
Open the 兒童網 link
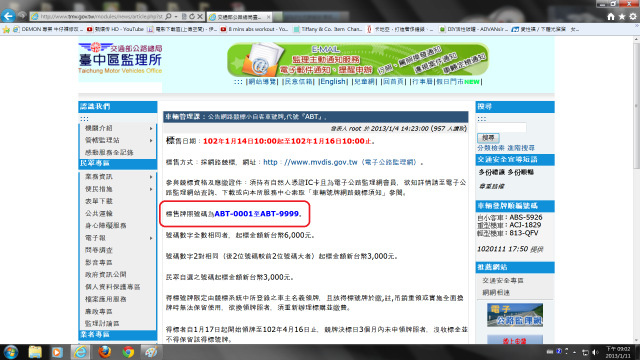tap(364, 82)
